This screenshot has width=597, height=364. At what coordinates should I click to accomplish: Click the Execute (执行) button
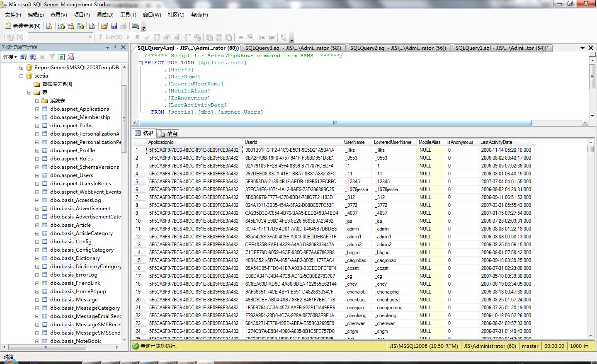(x=110, y=37)
